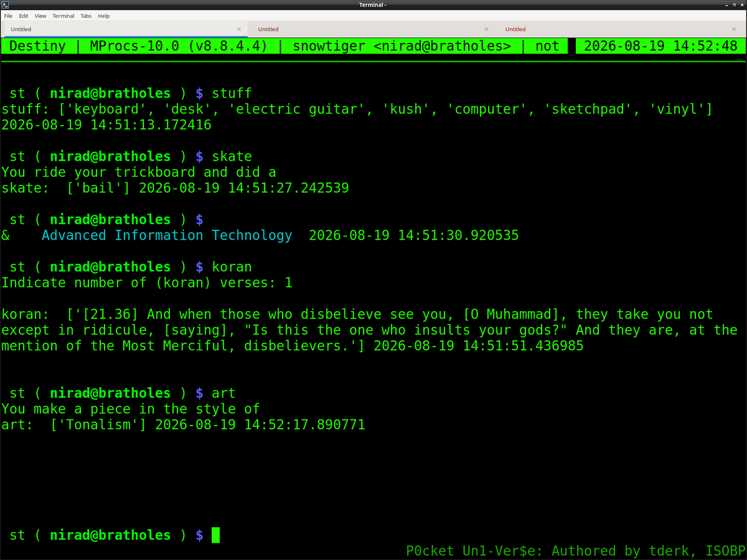Open the Help menu
Viewport: 747px width, 560px height.
[x=104, y=16]
